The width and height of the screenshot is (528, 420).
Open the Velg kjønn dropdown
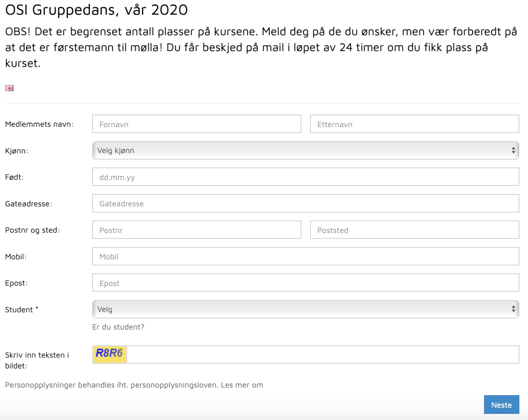click(x=305, y=151)
